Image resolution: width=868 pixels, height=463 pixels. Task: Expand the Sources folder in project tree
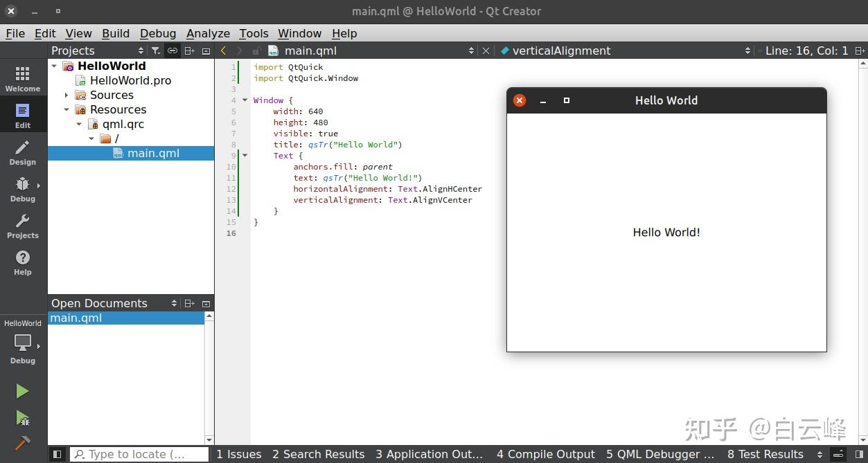click(67, 96)
